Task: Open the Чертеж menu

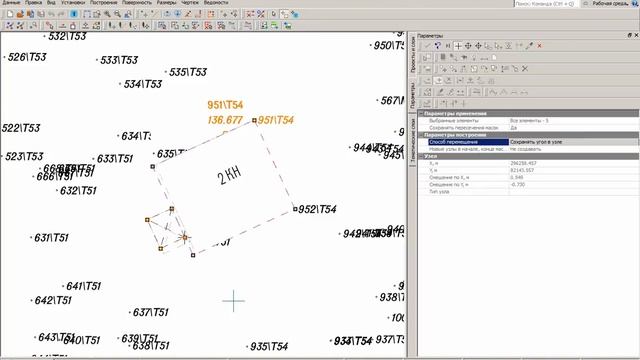Action: tap(190, 2)
